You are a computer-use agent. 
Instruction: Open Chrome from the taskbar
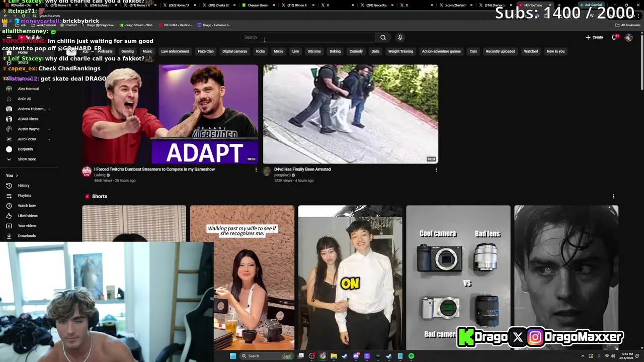tap(323, 356)
